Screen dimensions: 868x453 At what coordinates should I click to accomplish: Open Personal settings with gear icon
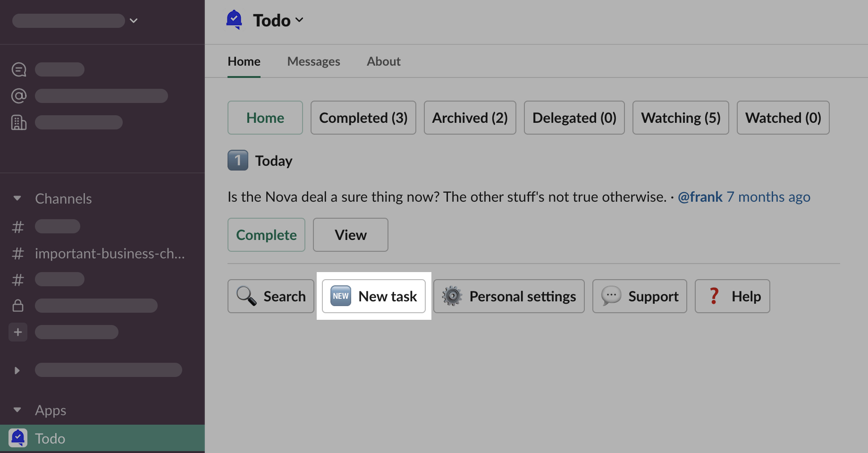pos(509,296)
